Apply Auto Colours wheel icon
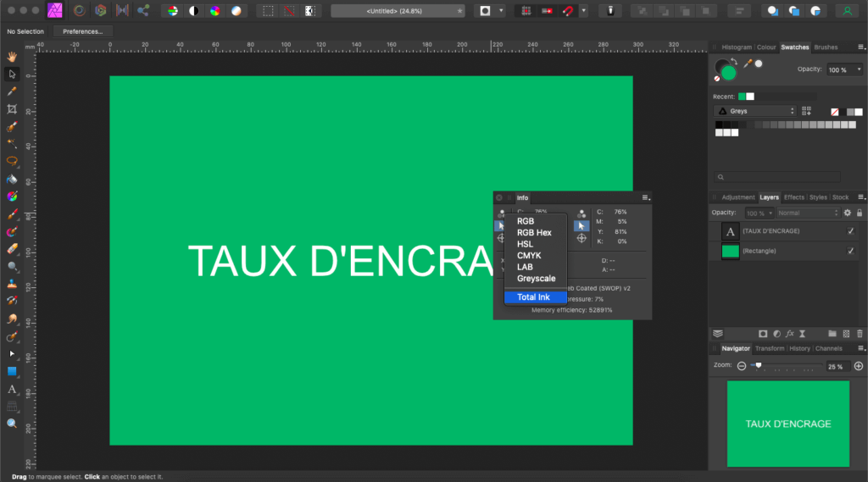This screenshot has height=482, width=868. (214, 11)
